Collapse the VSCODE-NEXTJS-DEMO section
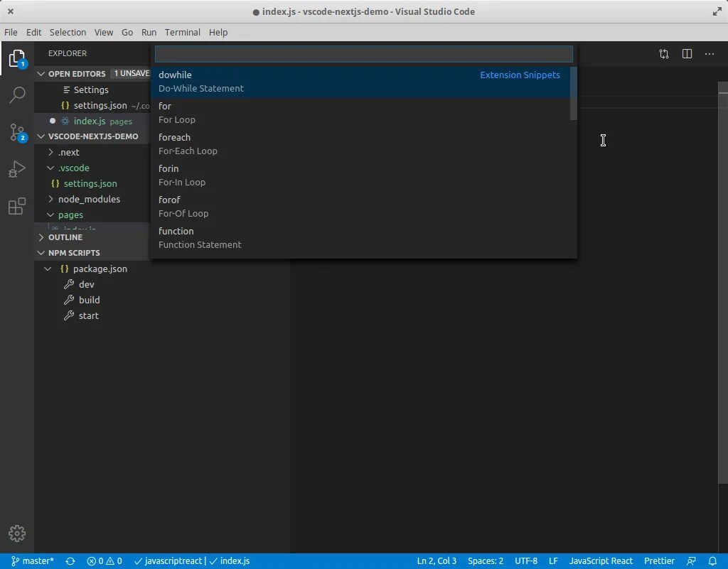 click(93, 136)
